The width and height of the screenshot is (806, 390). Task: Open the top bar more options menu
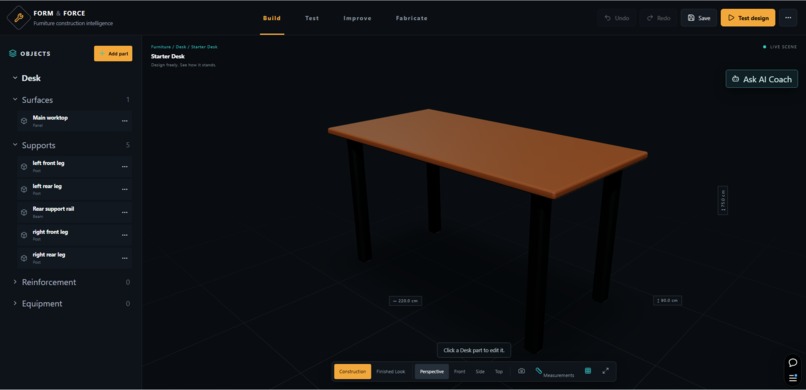788,18
